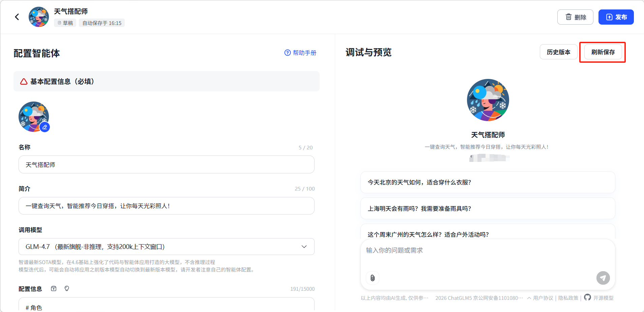Click the 删除 delete button
Image resolution: width=644 pixels, height=312 pixels.
pyautogui.click(x=575, y=17)
